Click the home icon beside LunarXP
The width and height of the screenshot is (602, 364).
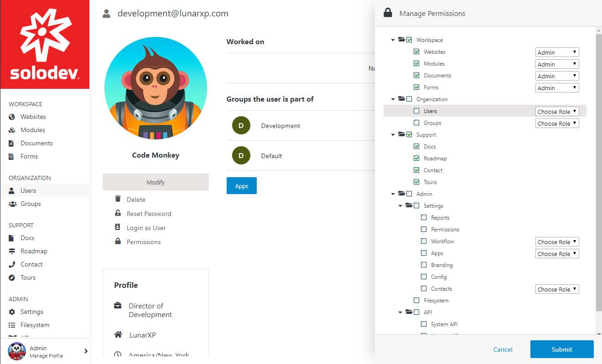[x=118, y=335]
